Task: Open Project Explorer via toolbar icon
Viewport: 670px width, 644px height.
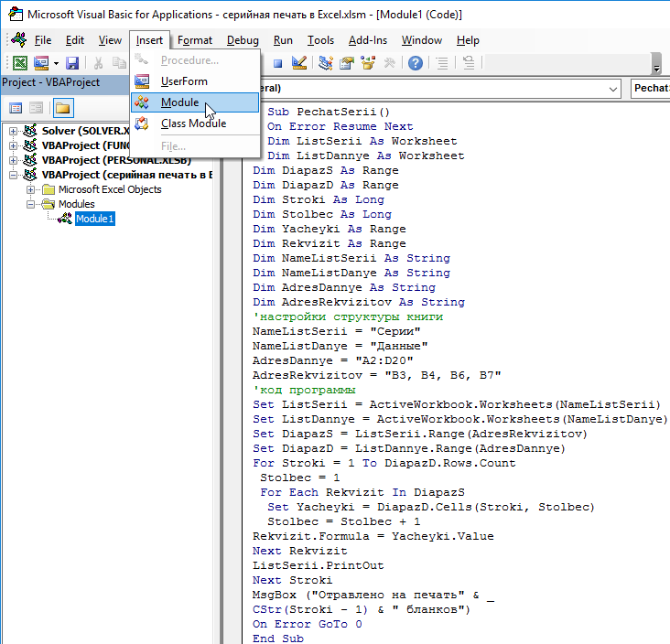Action: click(326, 63)
